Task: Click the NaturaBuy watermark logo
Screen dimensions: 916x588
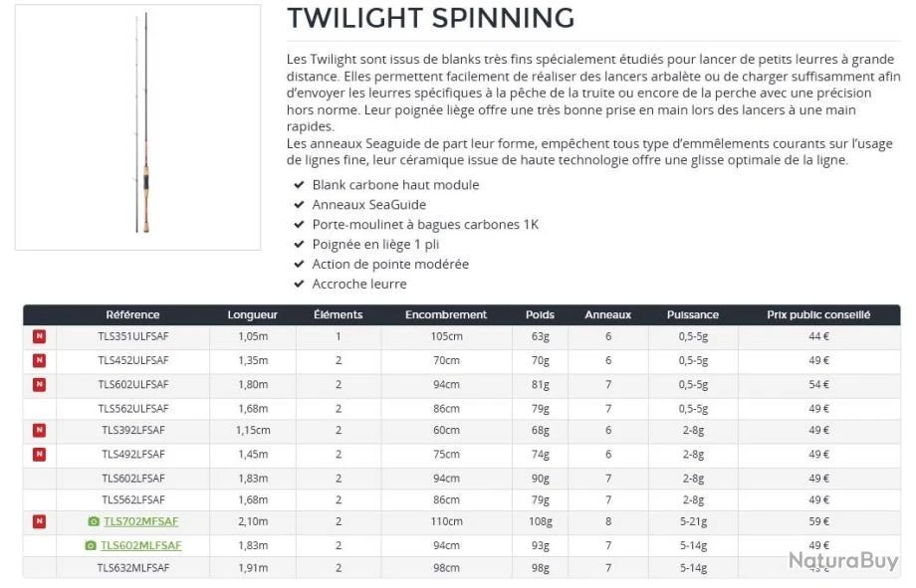Action: coord(843,561)
